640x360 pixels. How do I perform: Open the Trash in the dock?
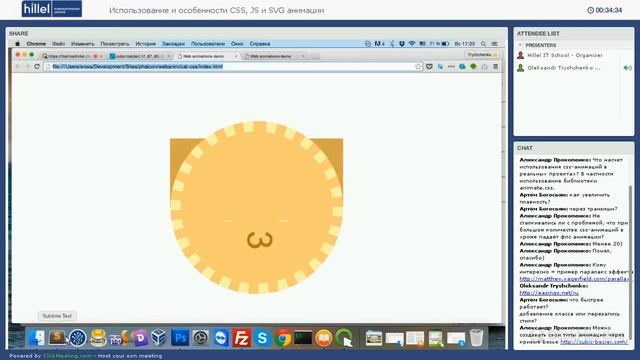[476, 338]
